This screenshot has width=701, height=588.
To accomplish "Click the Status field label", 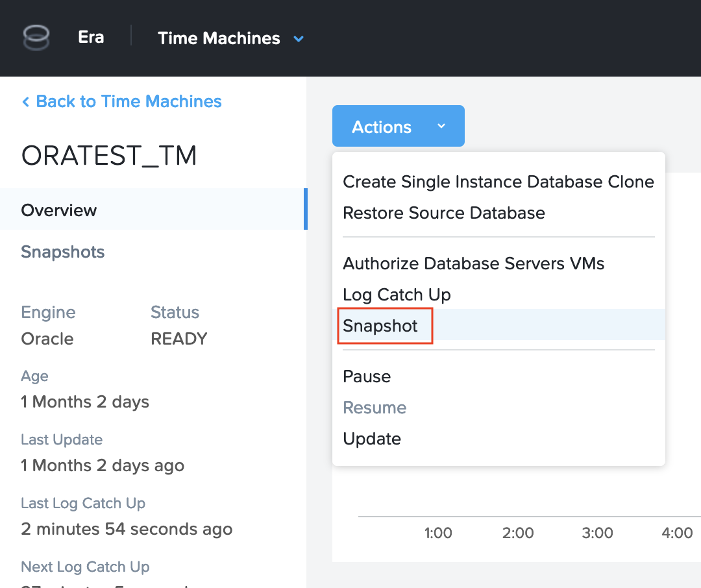I will click(x=175, y=312).
